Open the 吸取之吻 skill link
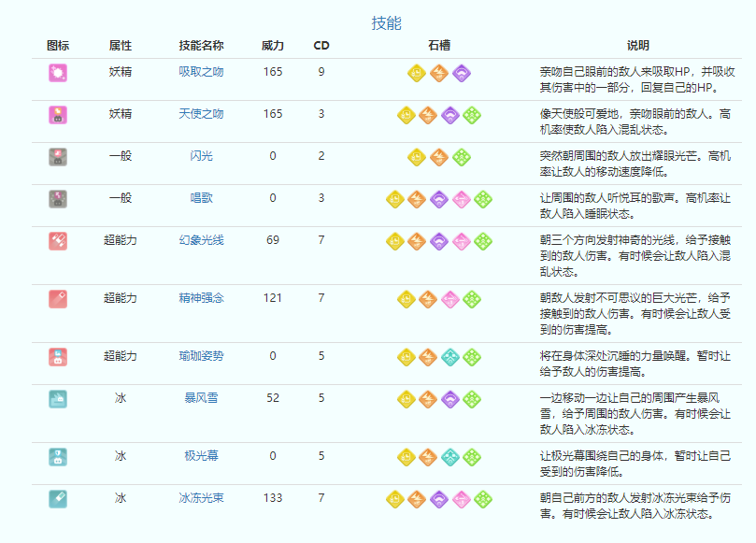756x543 pixels. (201, 72)
